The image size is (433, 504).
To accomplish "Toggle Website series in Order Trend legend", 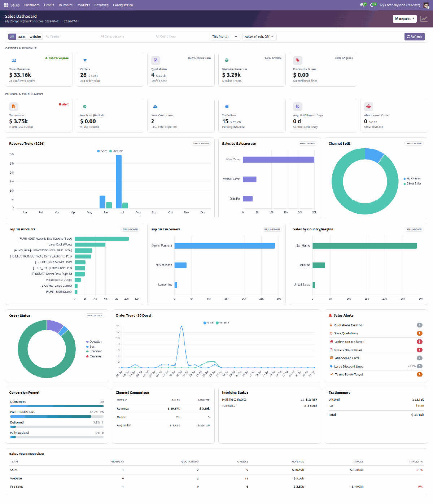I will (x=222, y=323).
